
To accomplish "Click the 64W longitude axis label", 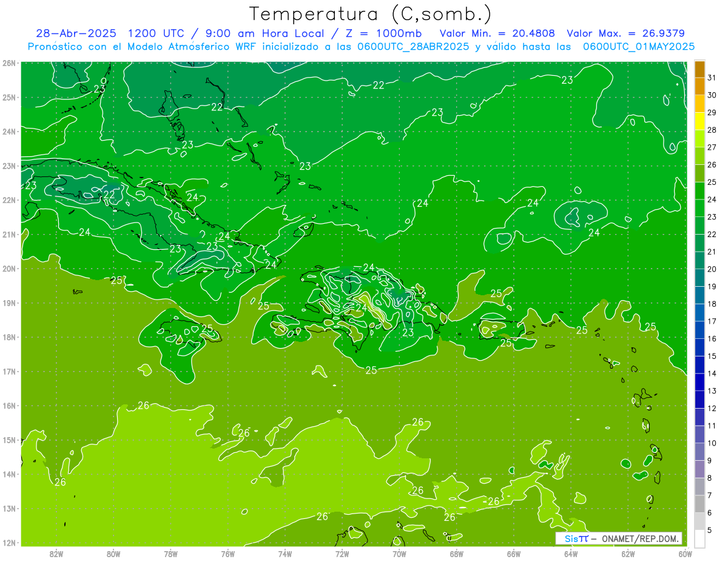I will pyautogui.click(x=571, y=553).
